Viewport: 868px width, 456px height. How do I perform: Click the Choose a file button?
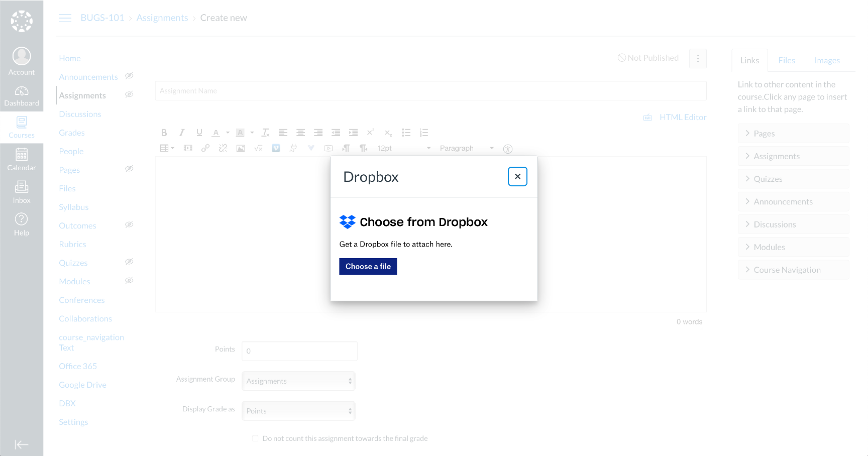[x=368, y=267]
